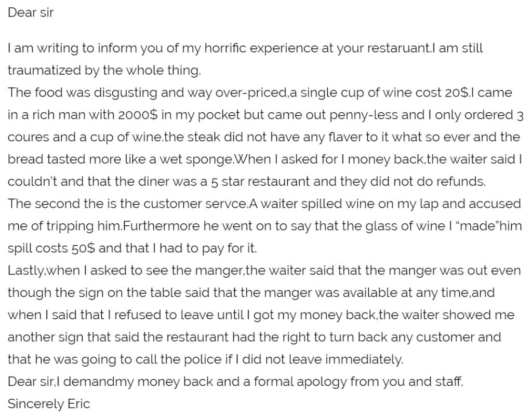Click the word "refunds"

click(x=463, y=182)
